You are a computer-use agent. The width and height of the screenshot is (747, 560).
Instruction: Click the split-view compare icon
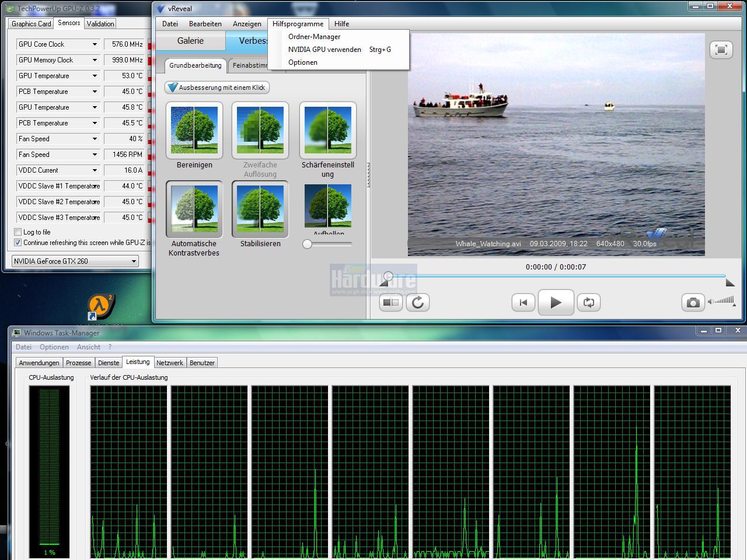(391, 302)
